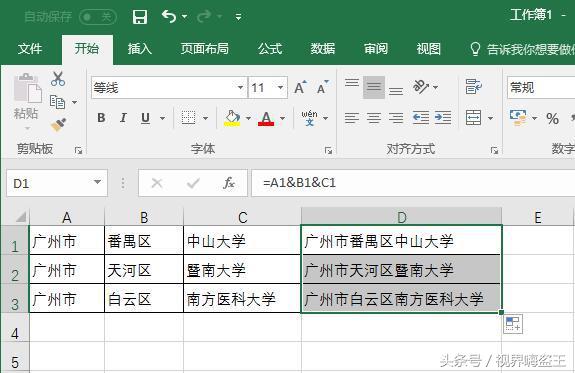This screenshot has width=575, height=373.
Task: Open the underline style dropdown arrow
Action: click(x=162, y=118)
